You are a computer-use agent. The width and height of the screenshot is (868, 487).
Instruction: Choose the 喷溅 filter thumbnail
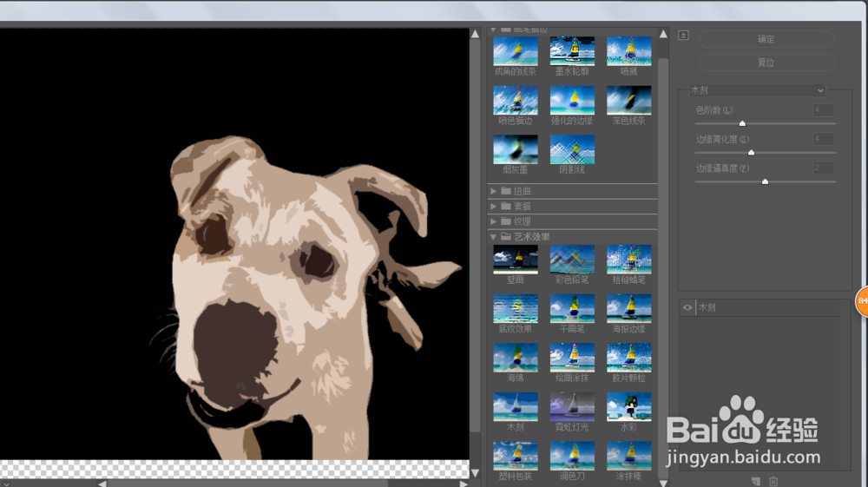[x=628, y=51]
